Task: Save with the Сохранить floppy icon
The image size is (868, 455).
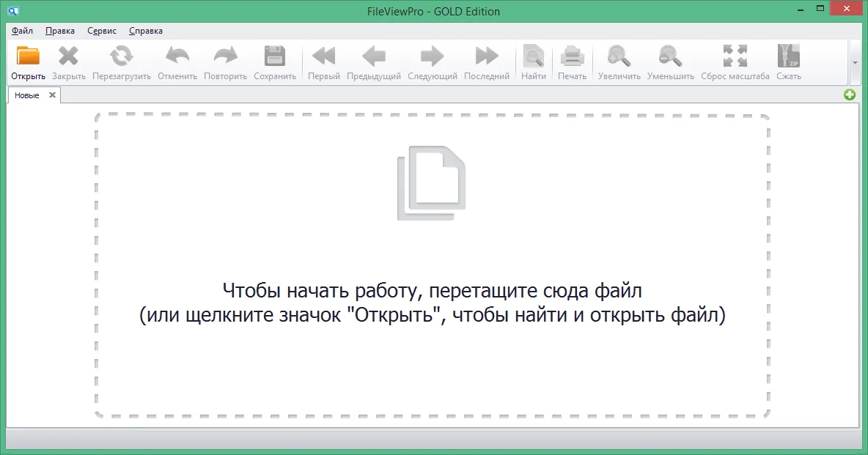Action: (x=275, y=56)
